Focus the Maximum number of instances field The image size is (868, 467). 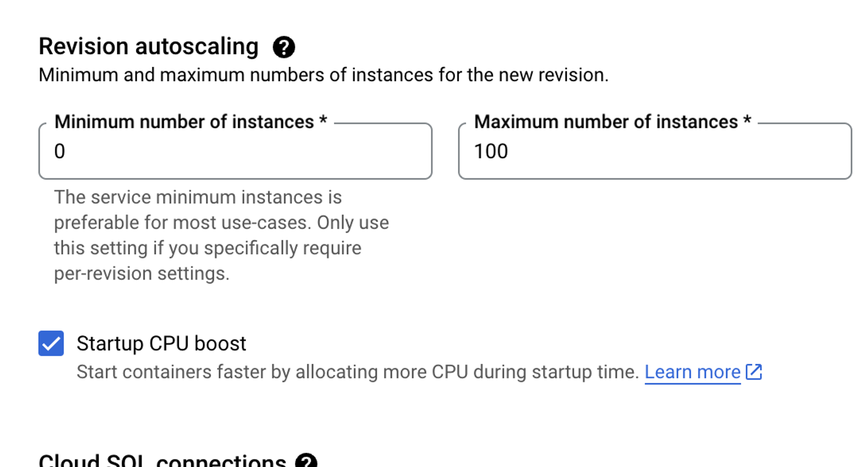click(655, 151)
